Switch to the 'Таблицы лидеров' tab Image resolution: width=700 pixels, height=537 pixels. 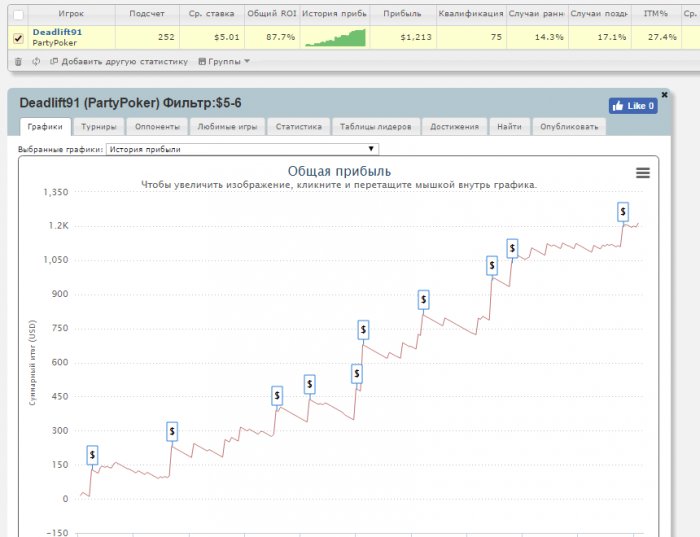pos(375,127)
